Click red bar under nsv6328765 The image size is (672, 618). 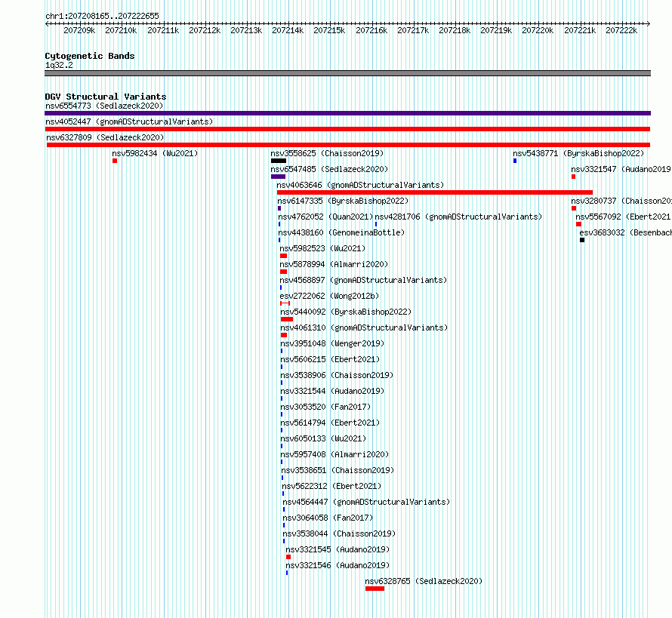click(375, 589)
